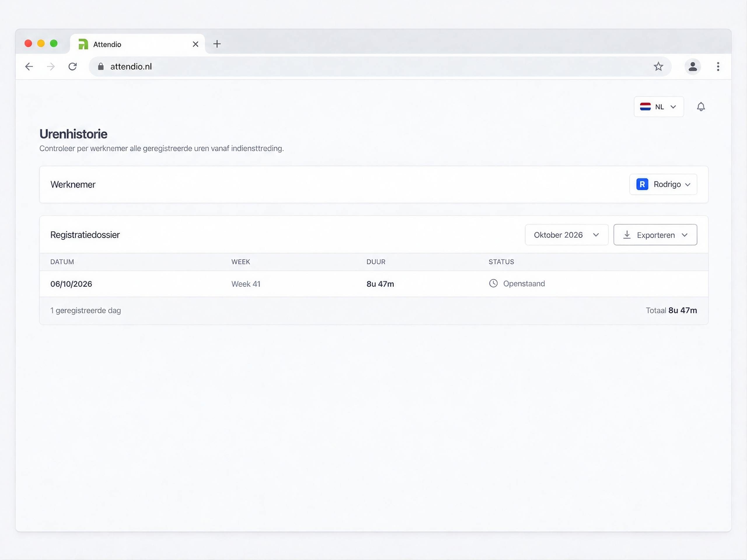Viewport: 747px width, 560px height.
Task: Click the clock icon beside Openstaand
Action: [493, 283]
